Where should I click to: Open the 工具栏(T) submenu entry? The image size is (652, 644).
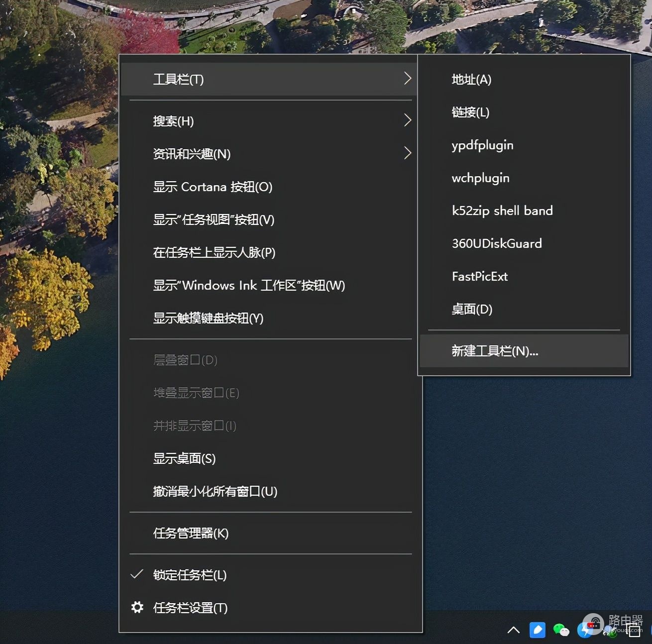[270, 79]
